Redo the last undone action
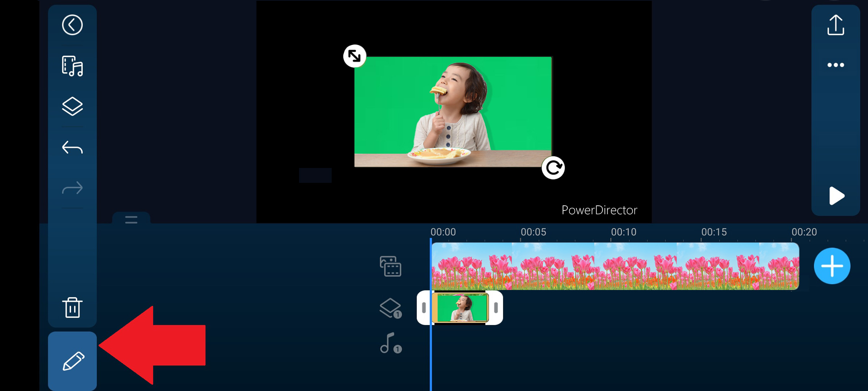 click(72, 188)
